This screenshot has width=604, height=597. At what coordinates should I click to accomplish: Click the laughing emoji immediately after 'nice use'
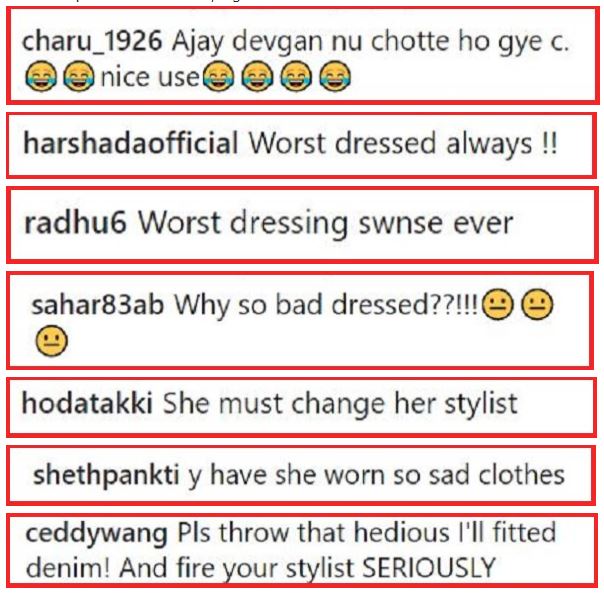pyautogui.click(x=218, y=76)
